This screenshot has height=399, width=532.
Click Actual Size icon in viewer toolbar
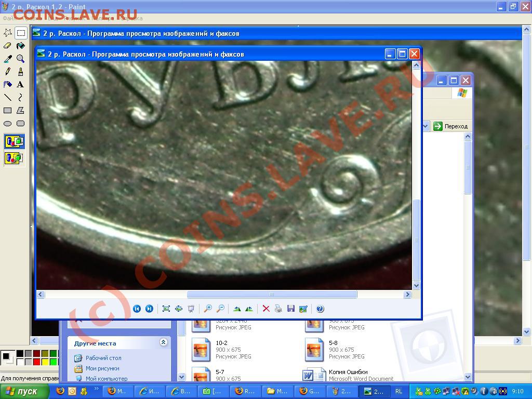pos(179,309)
